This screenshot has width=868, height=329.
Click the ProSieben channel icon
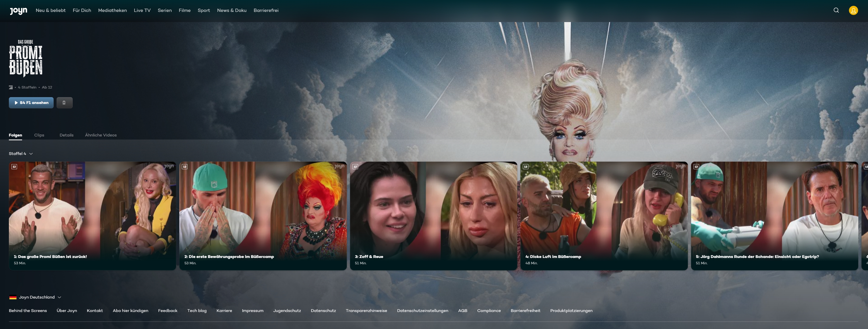11,88
